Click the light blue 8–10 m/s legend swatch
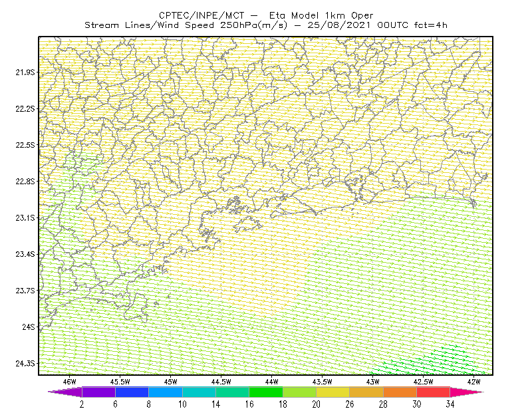 tap(166, 392)
